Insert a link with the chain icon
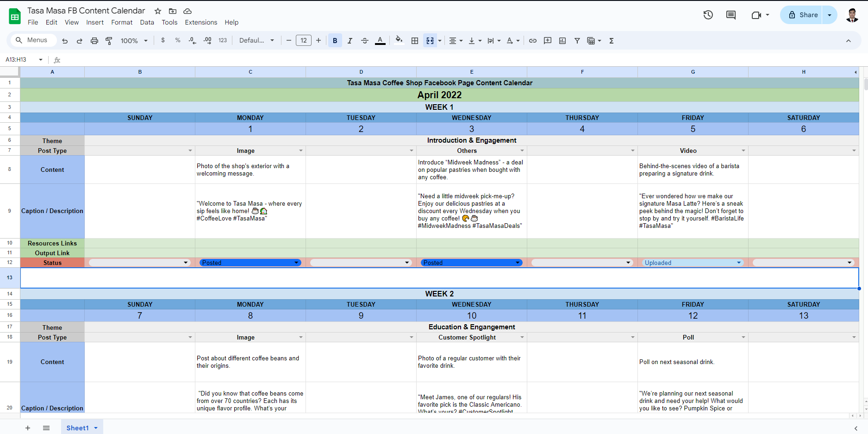 click(x=533, y=41)
